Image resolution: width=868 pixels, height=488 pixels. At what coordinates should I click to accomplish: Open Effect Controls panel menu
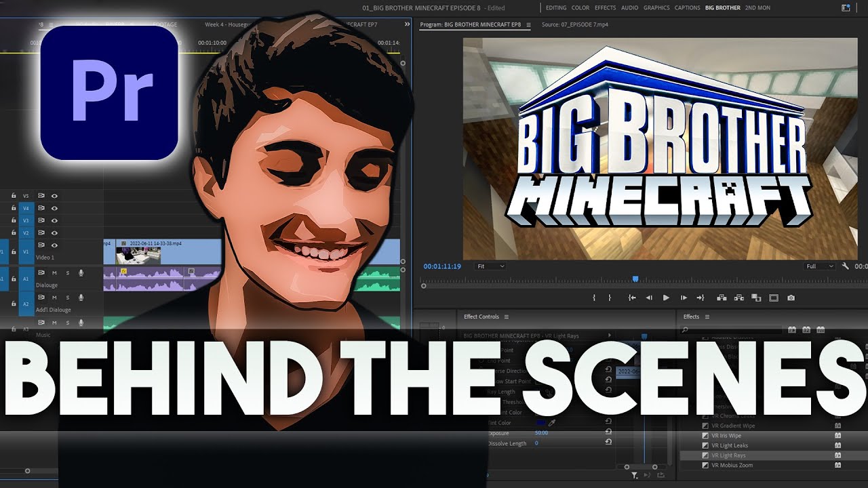pyautogui.click(x=506, y=317)
